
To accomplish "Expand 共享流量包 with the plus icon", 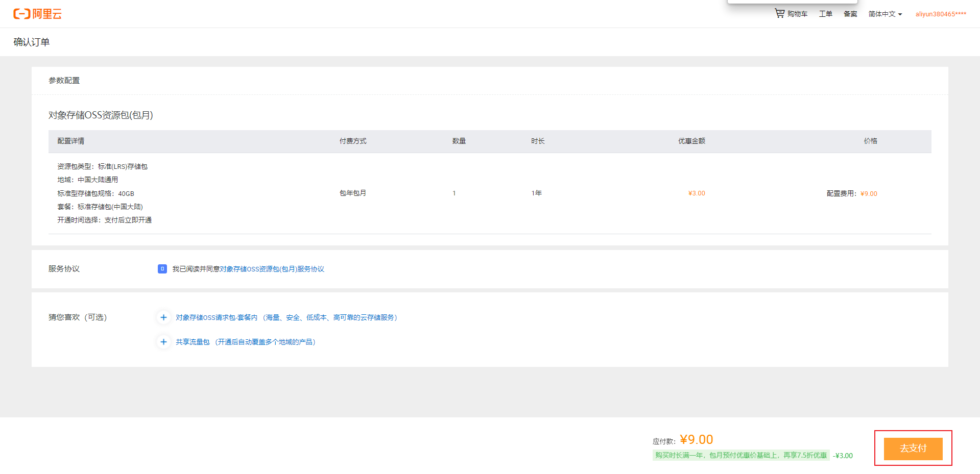I will click(163, 342).
